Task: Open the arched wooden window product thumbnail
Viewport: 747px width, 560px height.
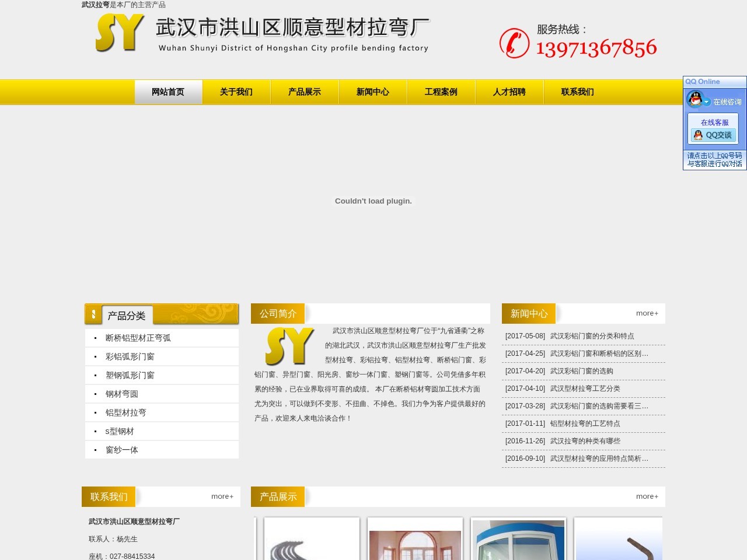Action: [415, 539]
